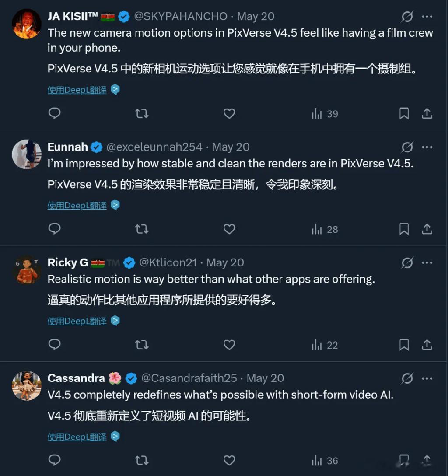Open more options menu on Cassandra's tweet
The image size is (448, 476).
click(x=427, y=378)
